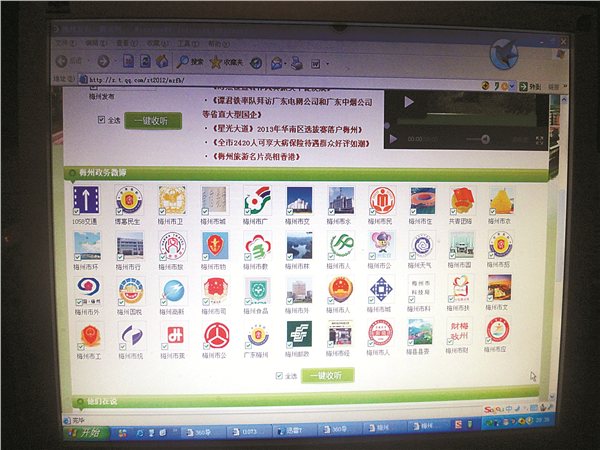Open the 收藏夹 favorites toolbar button
600x450 pixels.
coord(227,62)
